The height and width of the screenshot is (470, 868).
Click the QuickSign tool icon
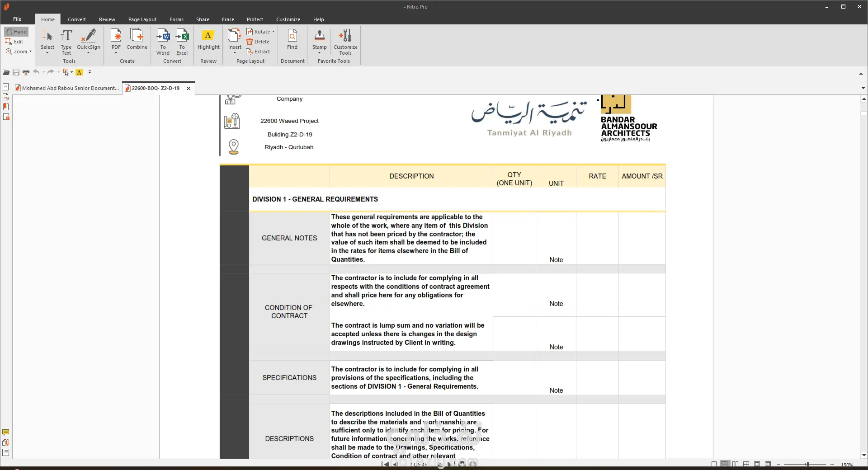point(89,36)
